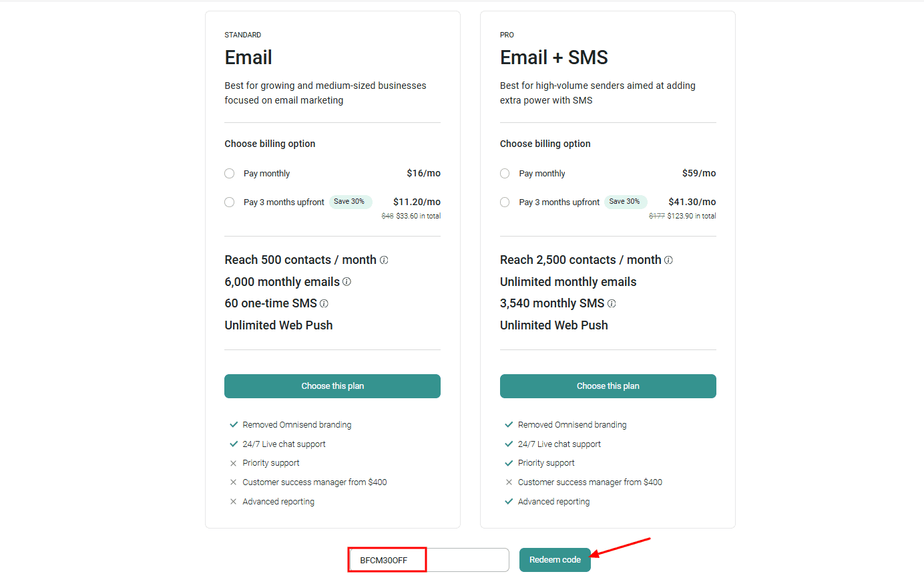Screen dimensions: 924x588
Task: Click the X icon beside Standard plan Advanced reporting
Action: [x=233, y=502]
